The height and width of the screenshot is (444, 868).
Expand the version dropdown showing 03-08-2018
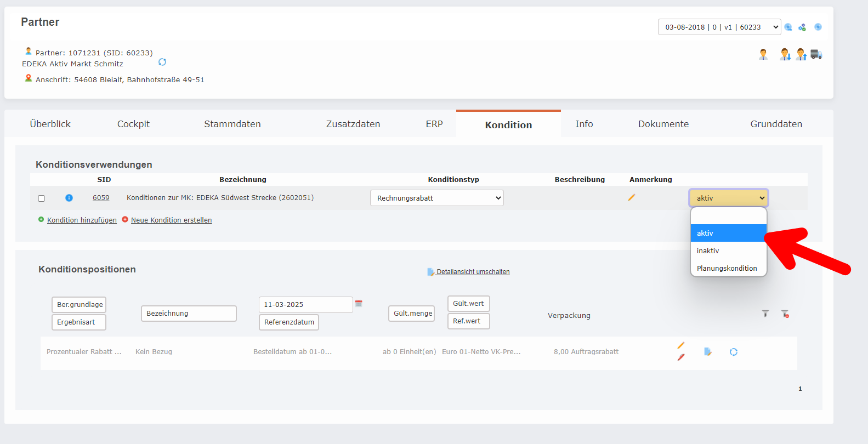719,27
